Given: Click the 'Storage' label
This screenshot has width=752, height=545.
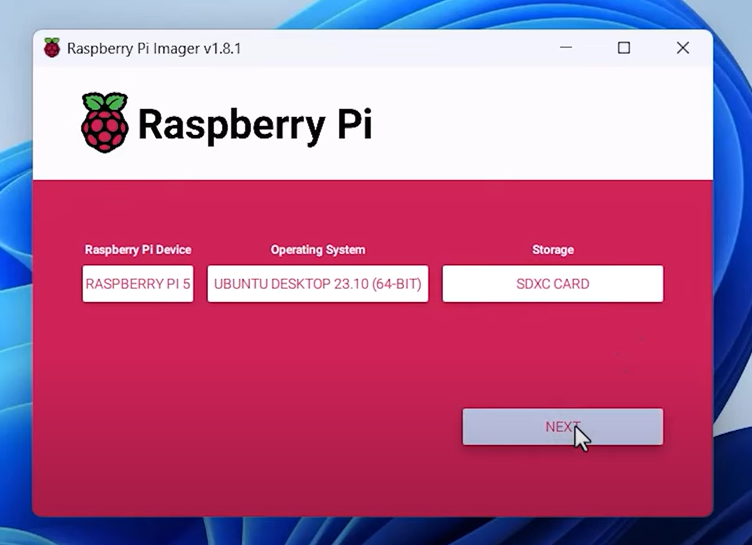Looking at the screenshot, I should click(x=553, y=249).
